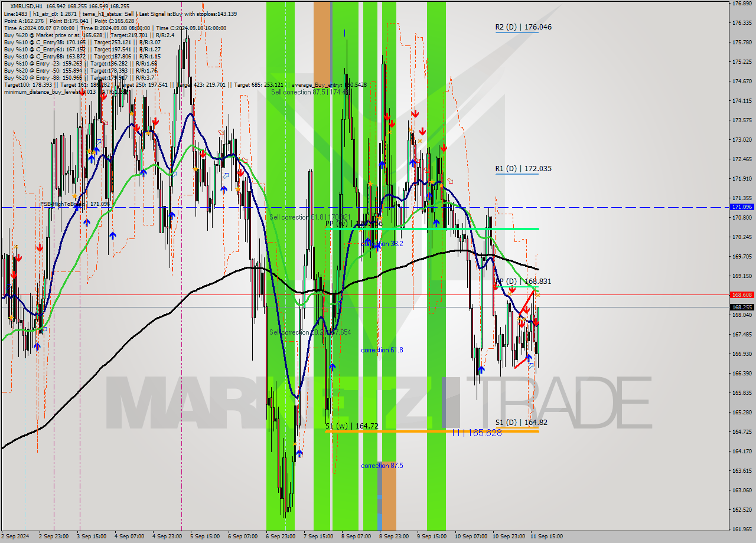Viewport: 756px width, 543px height.
Task: Select the 'PP (D) | 168.831' pivot label
Action: tap(523, 282)
